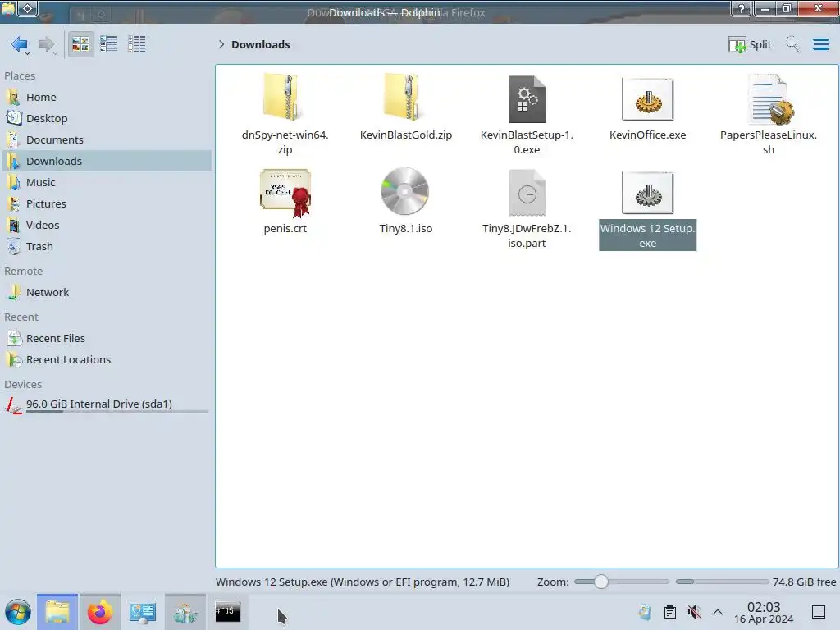The width and height of the screenshot is (840, 630).
Task: Open Desktop in Places sidebar
Action: point(107,118)
